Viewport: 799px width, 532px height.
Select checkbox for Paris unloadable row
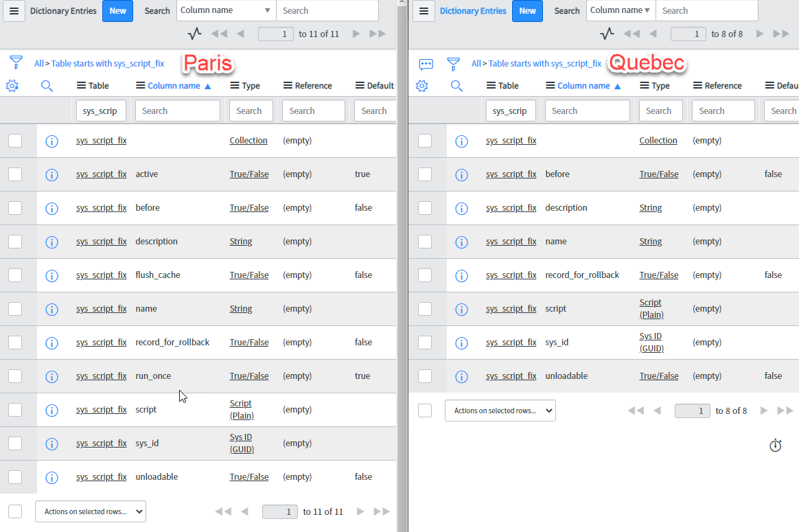click(x=15, y=477)
